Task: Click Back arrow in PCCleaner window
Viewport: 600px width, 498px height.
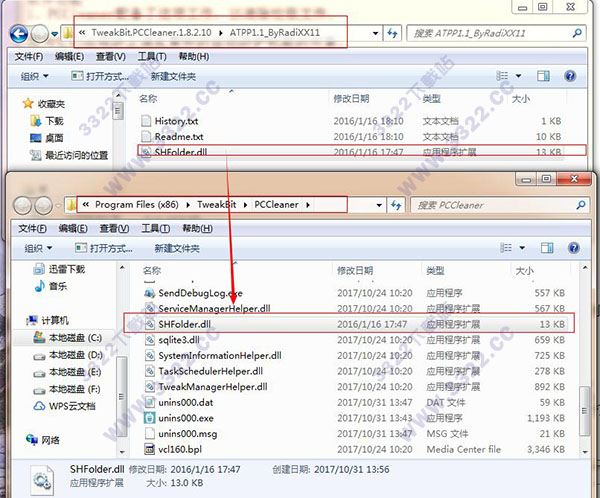Action: (22, 206)
